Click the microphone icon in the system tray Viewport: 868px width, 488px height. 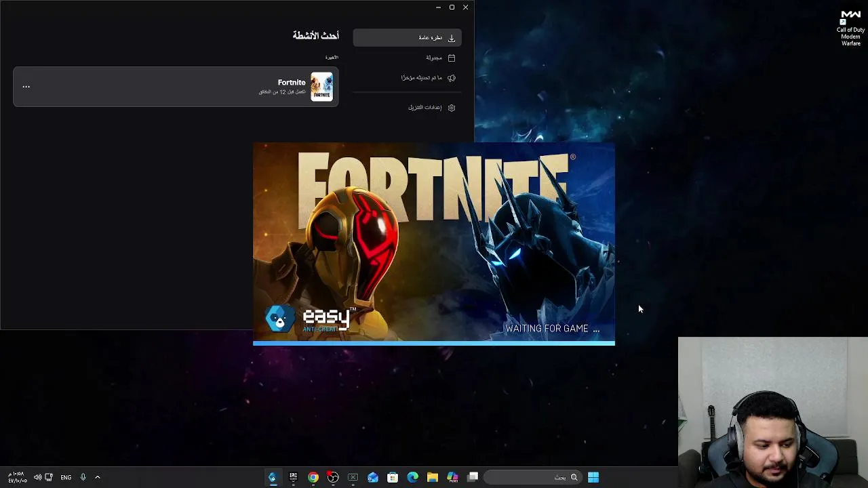tap(83, 477)
